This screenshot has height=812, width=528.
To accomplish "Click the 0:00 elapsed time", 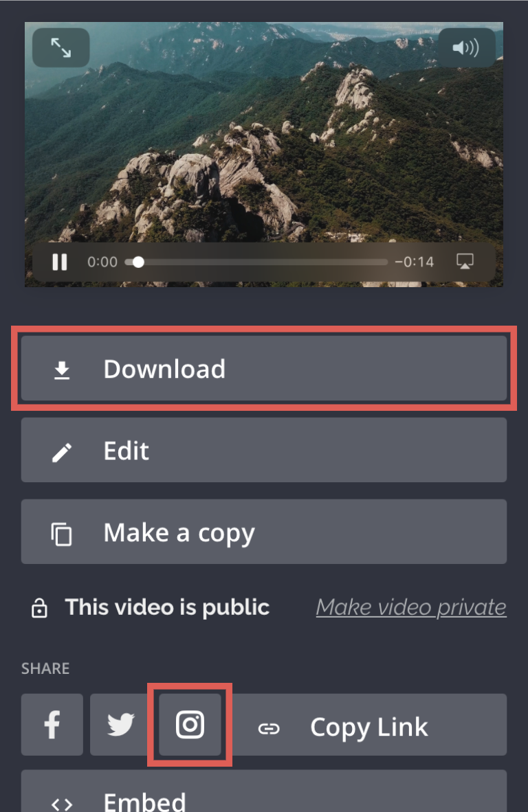I will 102,262.
